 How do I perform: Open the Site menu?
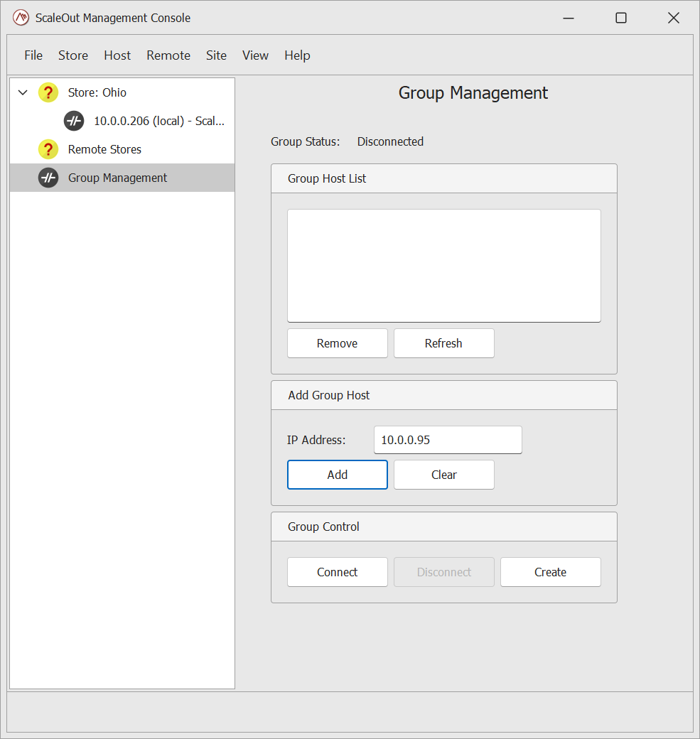216,55
